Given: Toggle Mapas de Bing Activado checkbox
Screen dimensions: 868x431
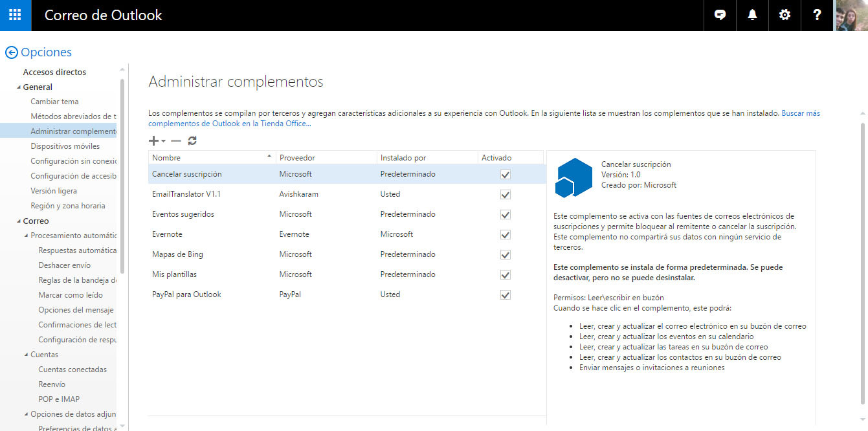Looking at the screenshot, I should tap(505, 254).
